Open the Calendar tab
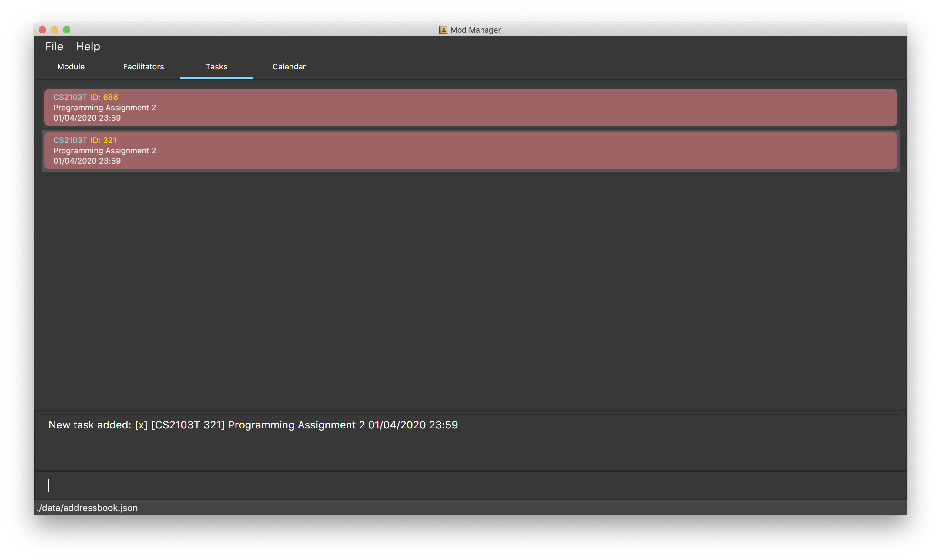The image size is (941, 560). (289, 67)
